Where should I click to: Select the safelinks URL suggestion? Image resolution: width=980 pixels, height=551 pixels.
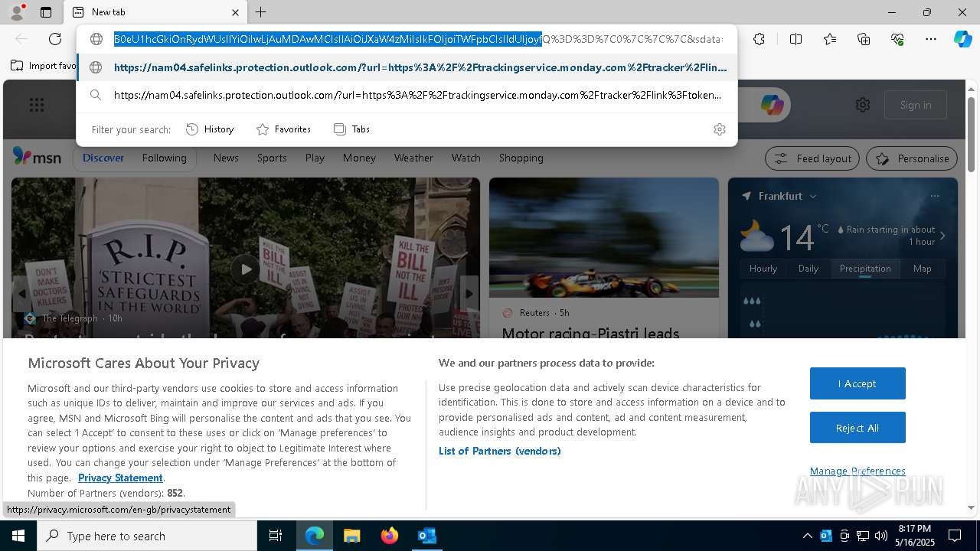(x=407, y=67)
